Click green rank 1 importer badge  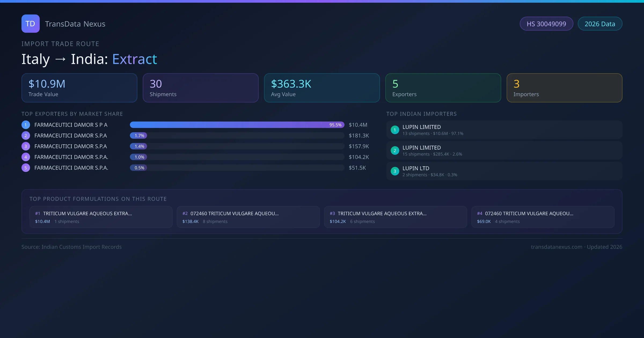(395, 130)
